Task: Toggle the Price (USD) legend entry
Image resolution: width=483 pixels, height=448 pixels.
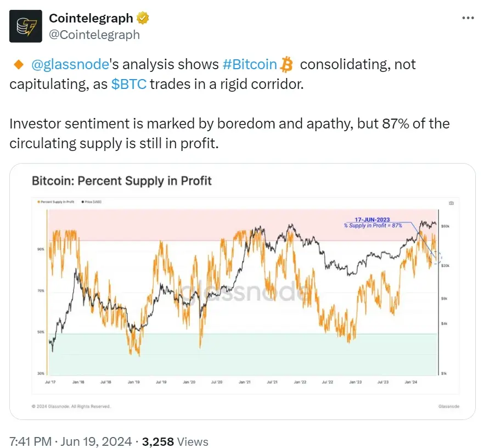Action: [92, 202]
